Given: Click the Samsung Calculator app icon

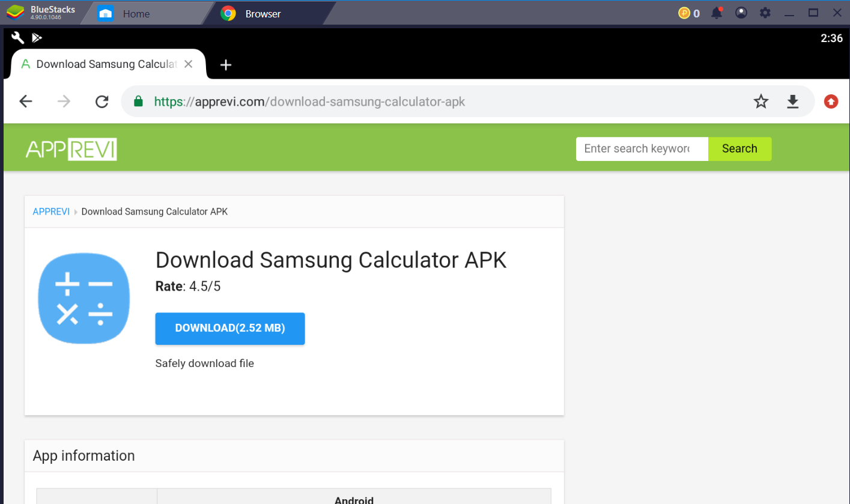Looking at the screenshot, I should coord(84,298).
